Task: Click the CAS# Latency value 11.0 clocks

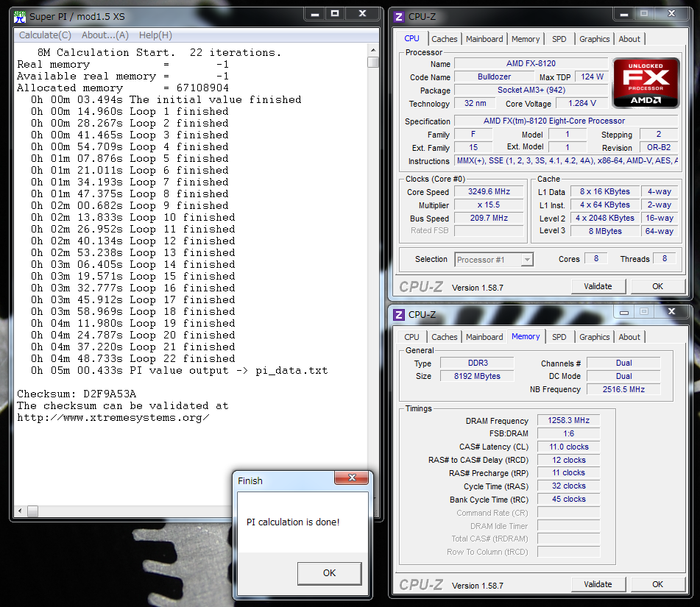Action: (569, 447)
